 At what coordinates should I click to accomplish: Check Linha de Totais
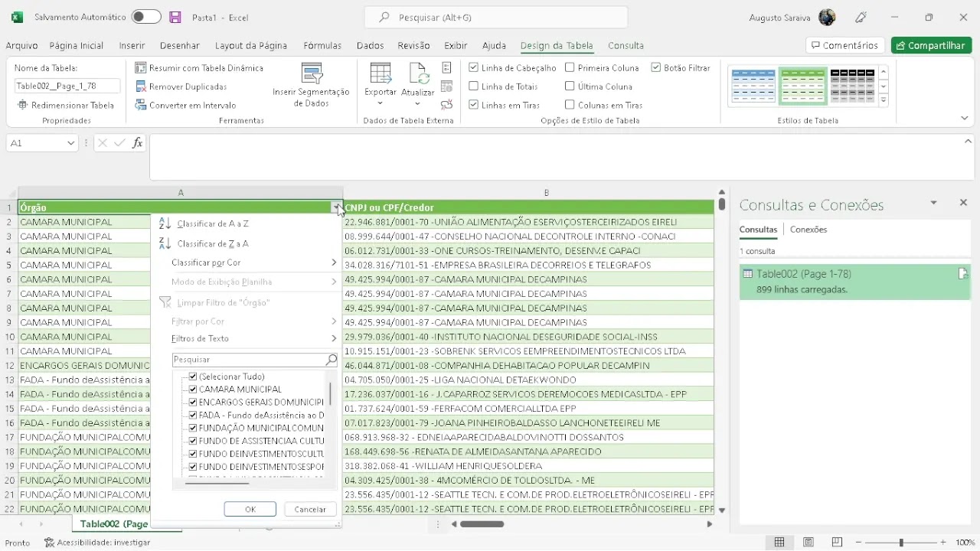tap(474, 86)
